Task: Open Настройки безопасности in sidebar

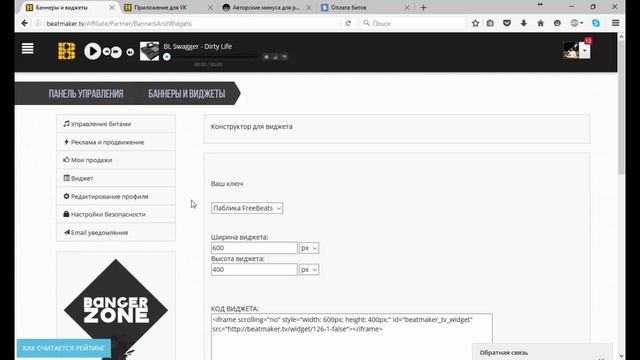Action: tap(116, 214)
